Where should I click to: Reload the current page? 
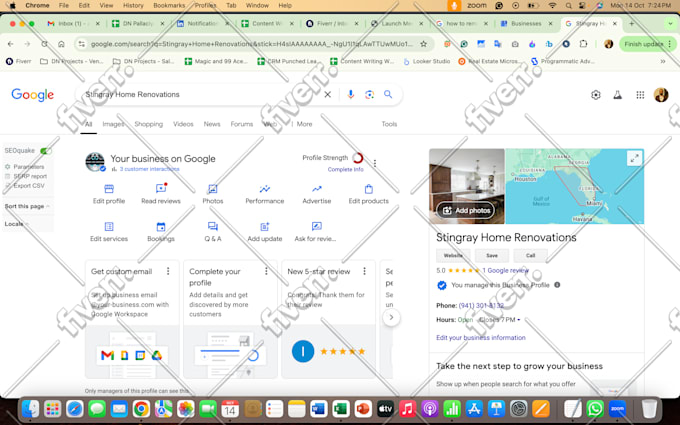pyautogui.click(x=45, y=44)
